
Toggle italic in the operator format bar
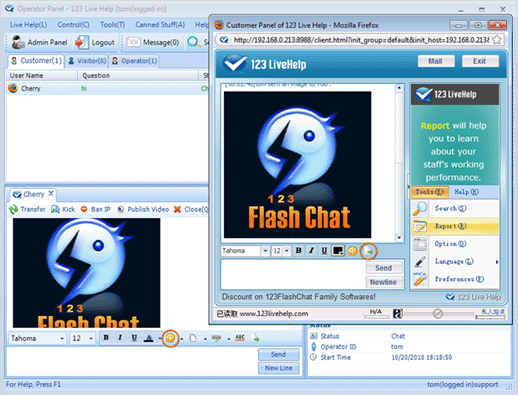(x=120, y=338)
